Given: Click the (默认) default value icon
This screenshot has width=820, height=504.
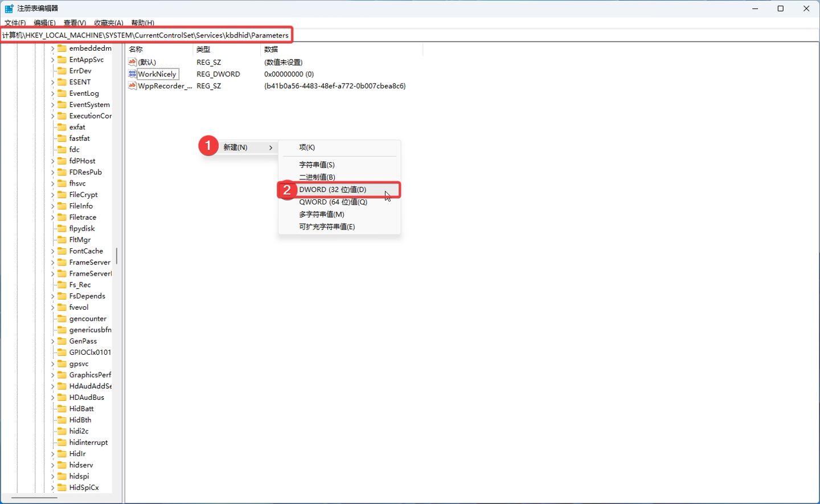Looking at the screenshot, I should [x=132, y=62].
